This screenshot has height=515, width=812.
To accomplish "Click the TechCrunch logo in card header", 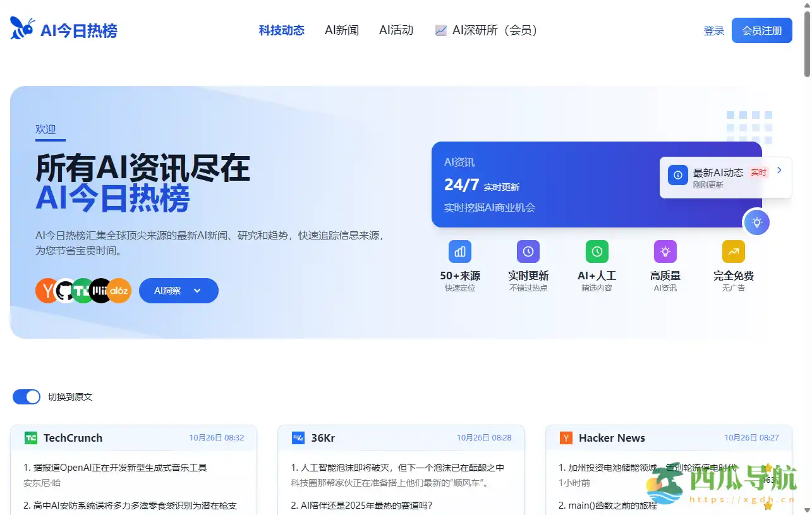I will coord(31,438).
